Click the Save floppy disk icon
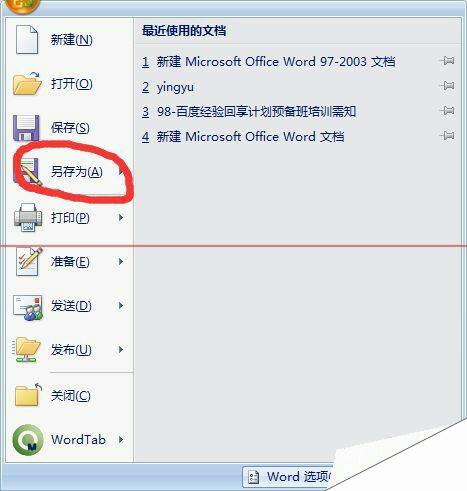The height and width of the screenshot is (491, 467). (x=26, y=128)
